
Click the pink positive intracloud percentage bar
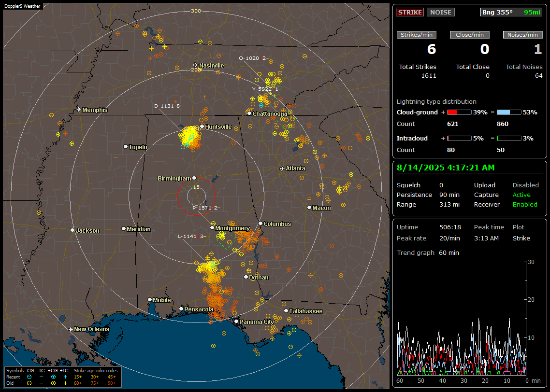click(459, 139)
